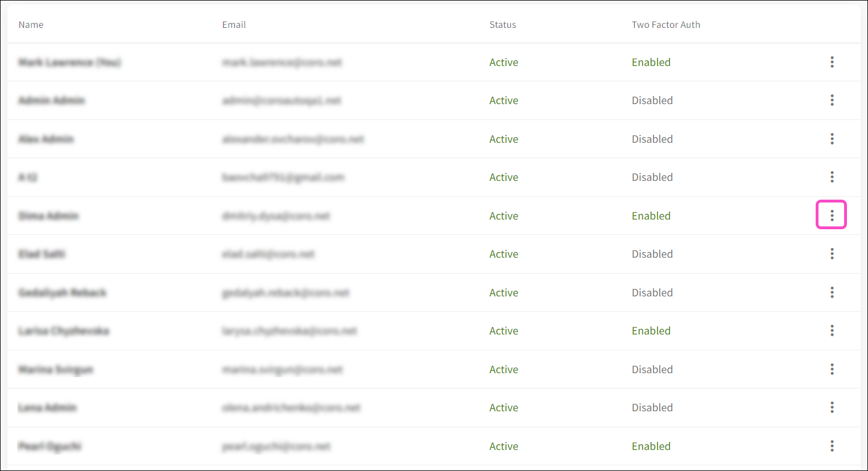This screenshot has width=868, height=471.
Task: Click the kebab menu for Alex Admin
Action: click(832, 139)
